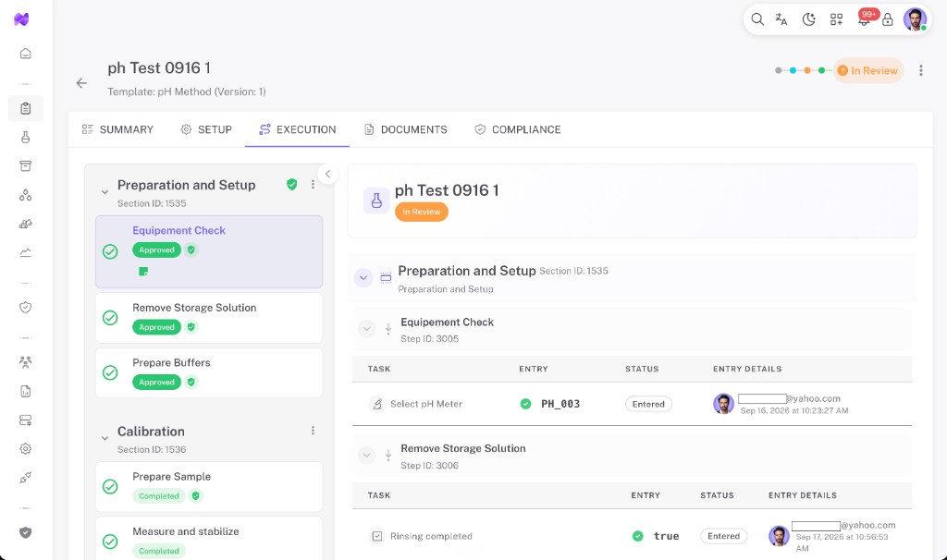This screenshot has width=947, height=560.
Task: Collapse the Remove Storage Solution step in main panel
Action: tap(366, 456)
